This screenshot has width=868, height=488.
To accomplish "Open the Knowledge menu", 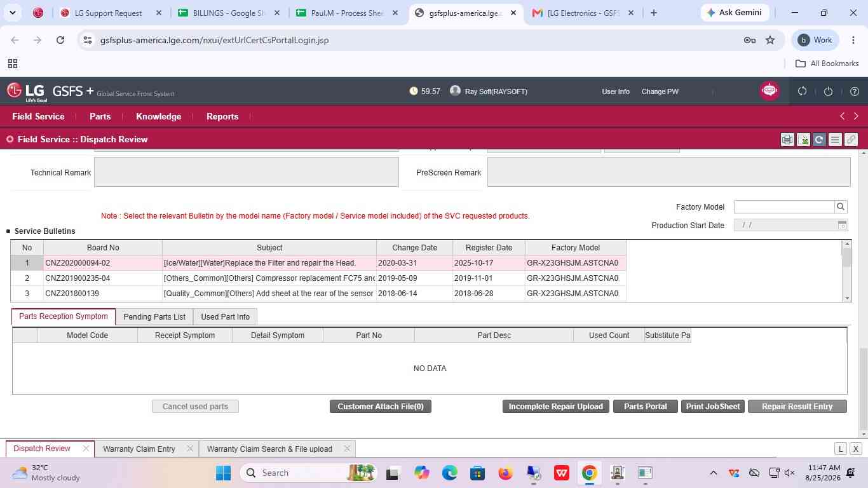I will pos(158,116).
